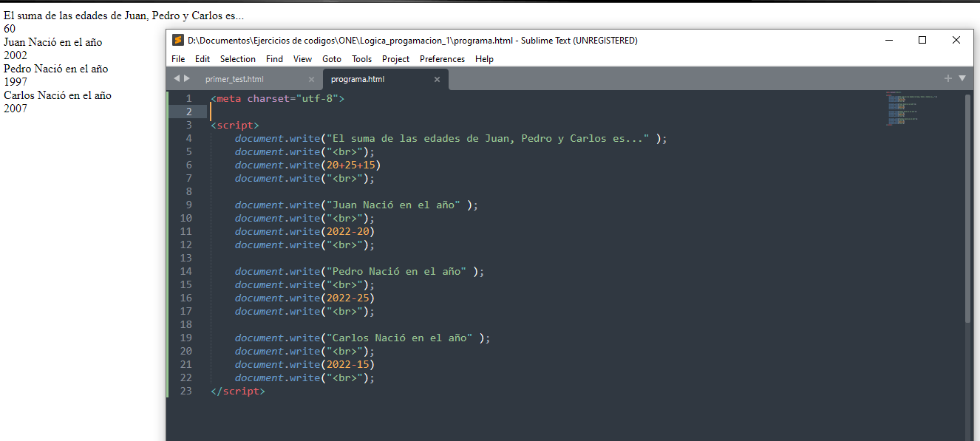Open the Project menu

pos(395,59)
